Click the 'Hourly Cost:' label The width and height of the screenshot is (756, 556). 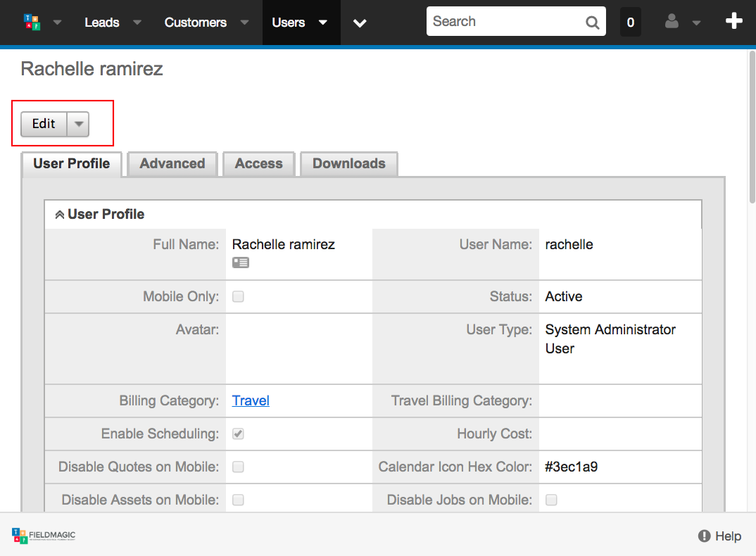click(495, 434)
